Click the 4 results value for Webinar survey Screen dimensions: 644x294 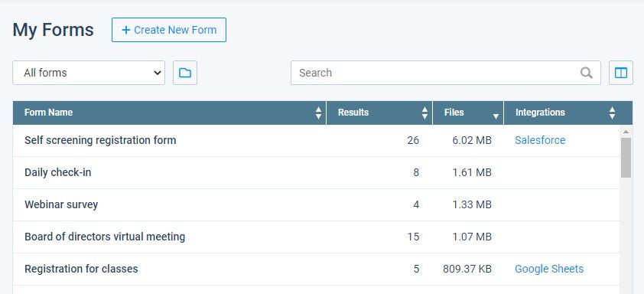(416, 204)
